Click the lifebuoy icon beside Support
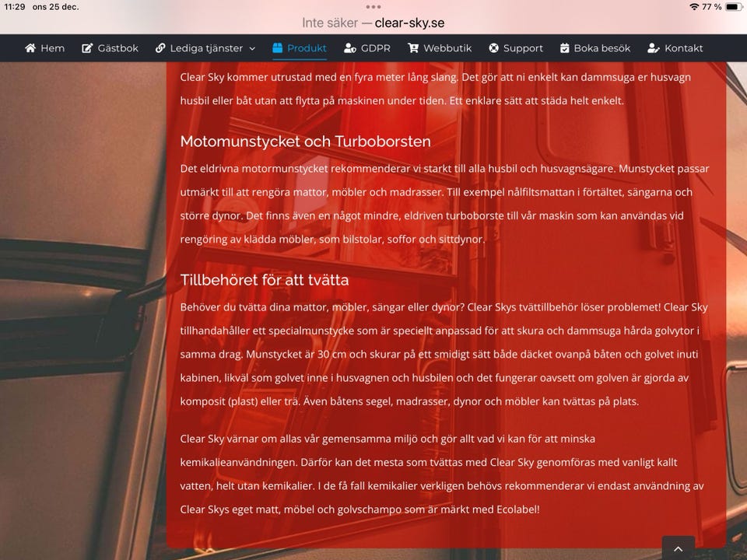747x560 pixels. tap(494, 48)
